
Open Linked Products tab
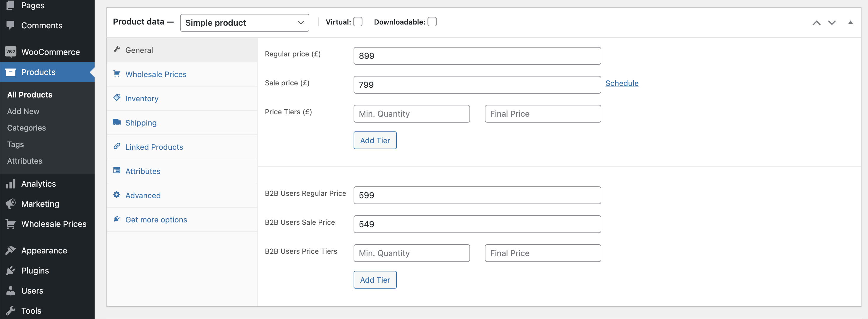click(x=154, y=147)
